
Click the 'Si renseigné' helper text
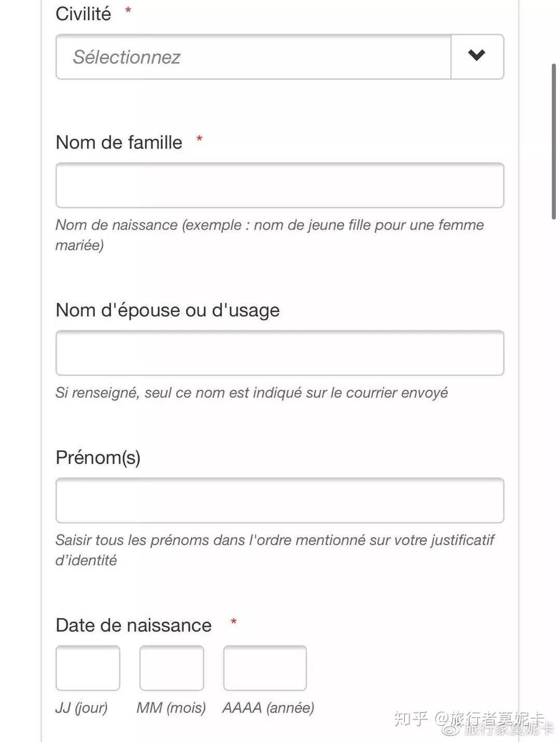coord(251,393)
